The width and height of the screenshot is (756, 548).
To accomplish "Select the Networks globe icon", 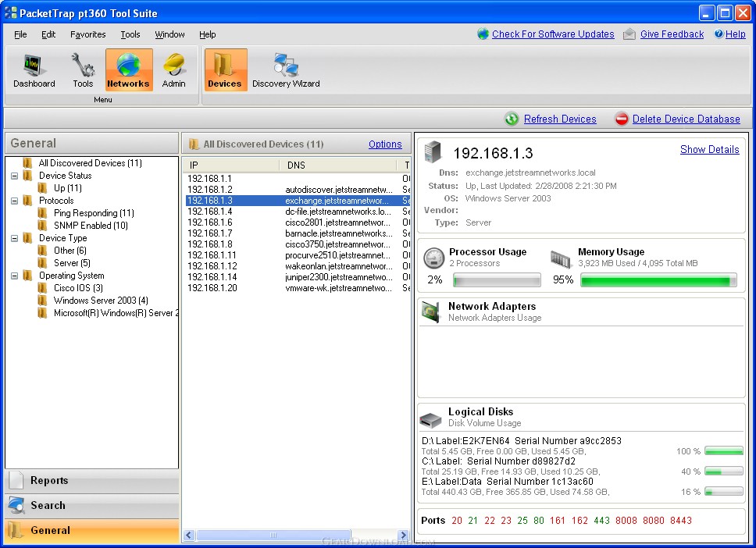I will (129, 65).
